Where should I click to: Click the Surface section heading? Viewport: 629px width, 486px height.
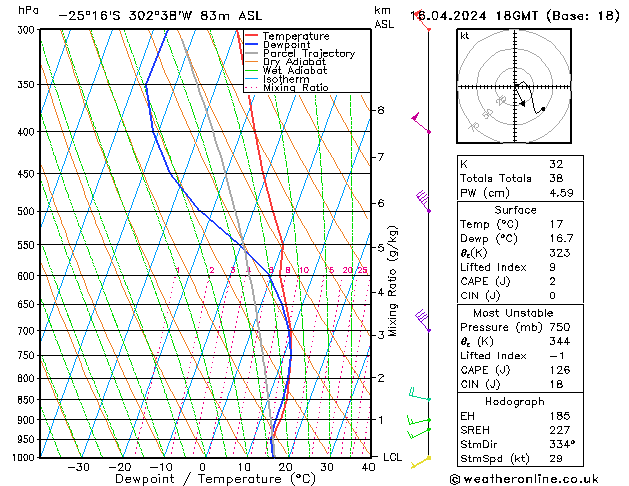pyautogui.click(x=515, y=210)
